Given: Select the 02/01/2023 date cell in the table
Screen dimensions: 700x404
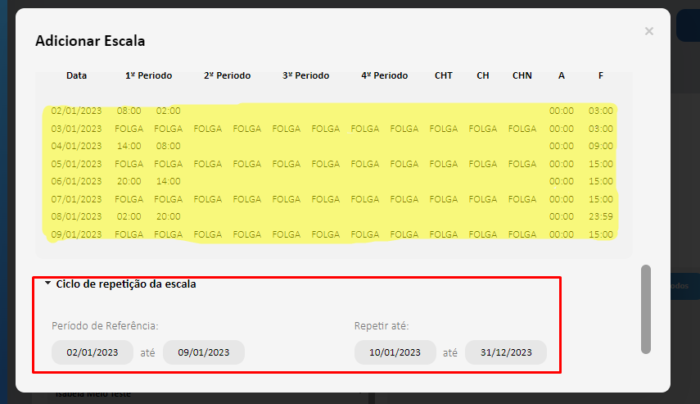Looking at the screenshot, I should (76, 111).
